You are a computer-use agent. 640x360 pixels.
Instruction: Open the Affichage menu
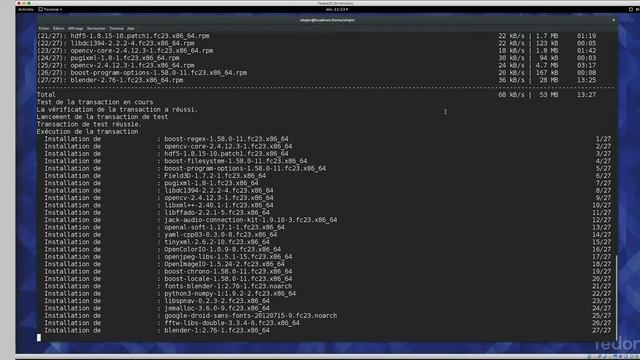(76, 29)
